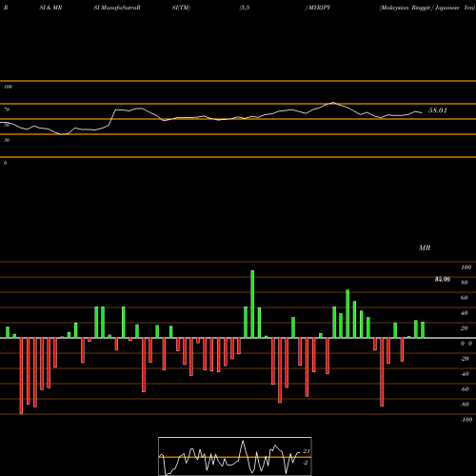This screenshot has width=476, height=476.
Task: Click the MYRJPY symbol in header
Action: pyautogui.click(x=319, y=8)
